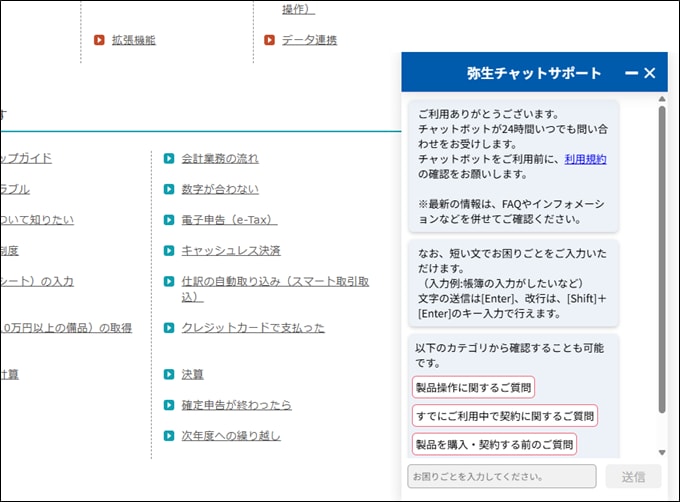The width and height of the screenshot is (680, 502).
Task: Choose 製品を購入・契約する前のご質問
Action: pos(494,443)
